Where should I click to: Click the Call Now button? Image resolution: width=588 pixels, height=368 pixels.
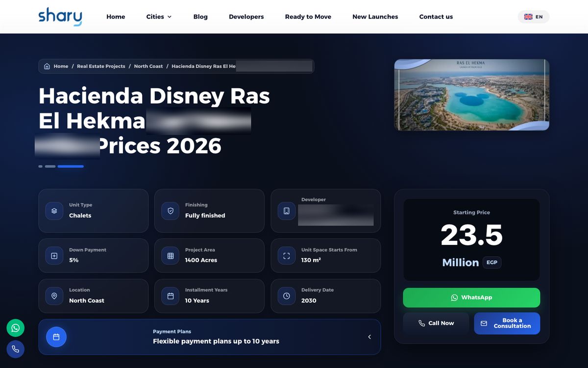[x=436, y=323]
